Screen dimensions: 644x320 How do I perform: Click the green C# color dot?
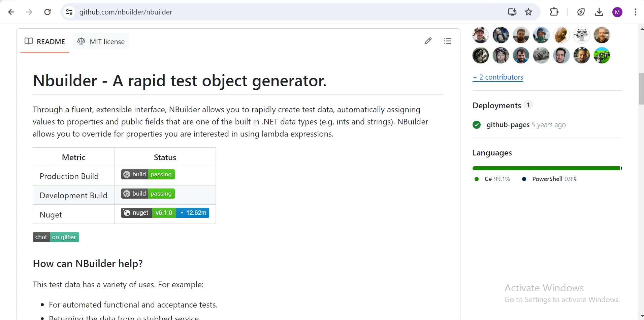pos(477,179)
